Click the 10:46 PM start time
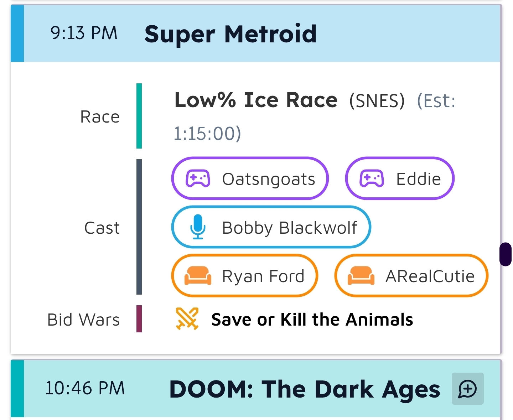The width and height of the screenshot is (513, 420). (x=85, y=388)
